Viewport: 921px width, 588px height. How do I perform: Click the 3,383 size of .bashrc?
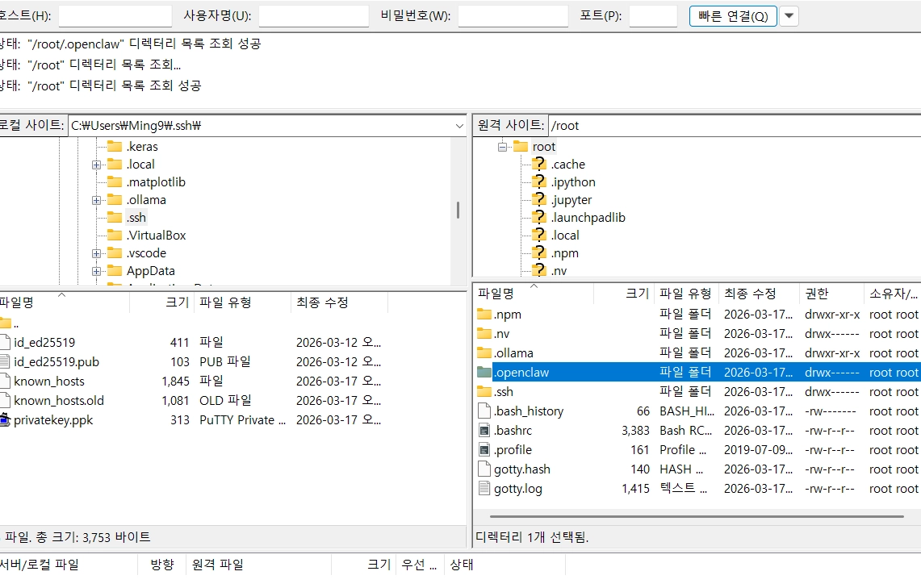coord(635,431)
